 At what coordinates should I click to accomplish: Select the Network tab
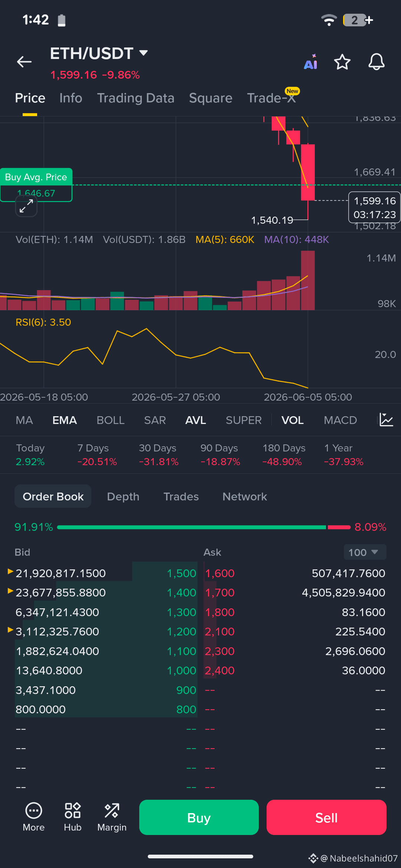pyautogui.click(x=245, y=496)
